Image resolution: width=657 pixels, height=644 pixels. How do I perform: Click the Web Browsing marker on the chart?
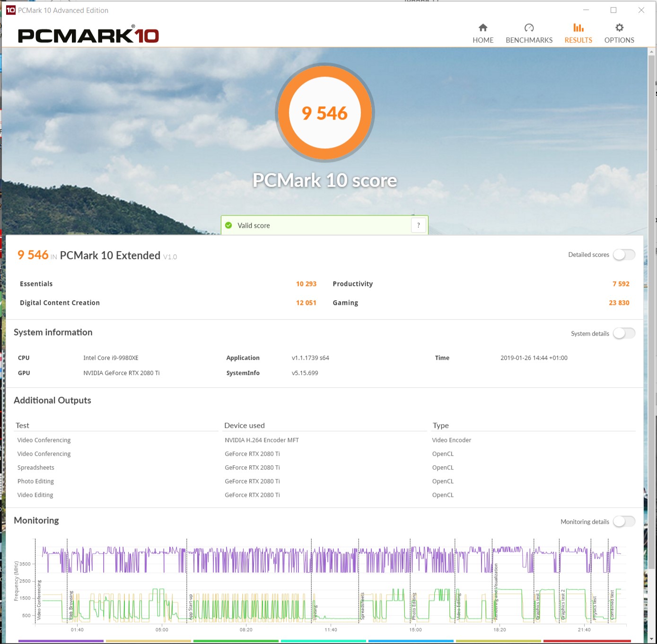71,605
